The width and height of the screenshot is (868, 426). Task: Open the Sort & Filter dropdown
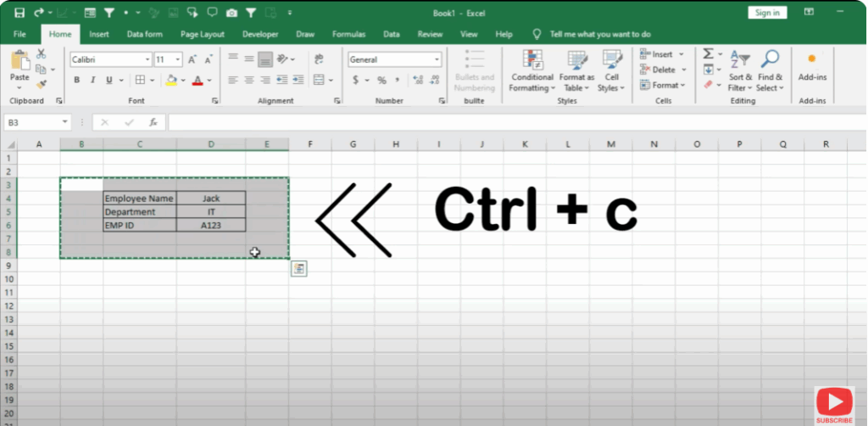740,71
